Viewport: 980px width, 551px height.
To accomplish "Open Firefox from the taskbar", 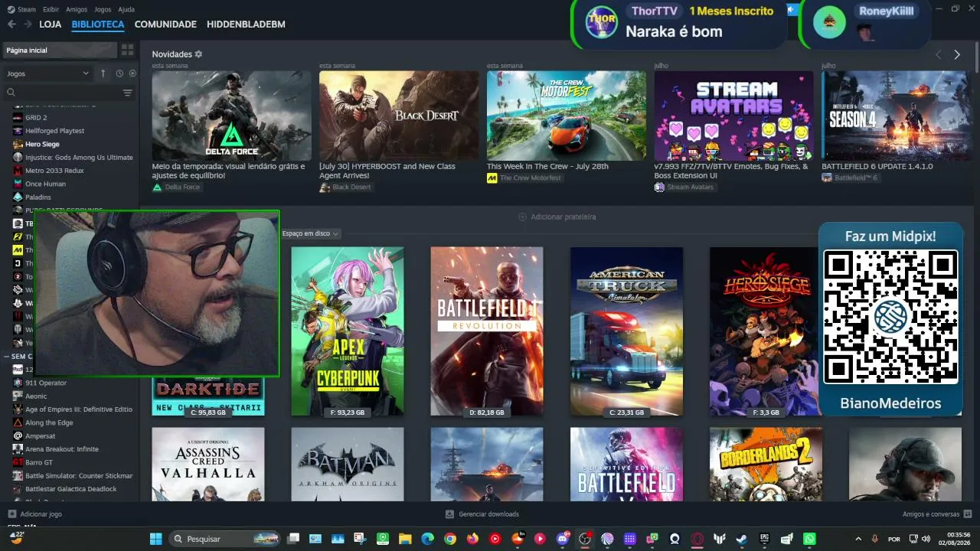I will [x=472, y=539].
